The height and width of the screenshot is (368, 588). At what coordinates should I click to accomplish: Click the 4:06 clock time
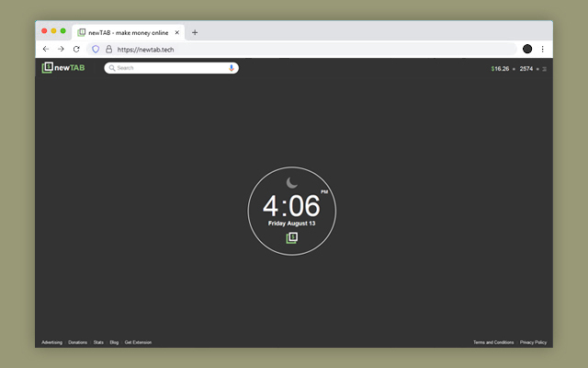tap(291, 206)
